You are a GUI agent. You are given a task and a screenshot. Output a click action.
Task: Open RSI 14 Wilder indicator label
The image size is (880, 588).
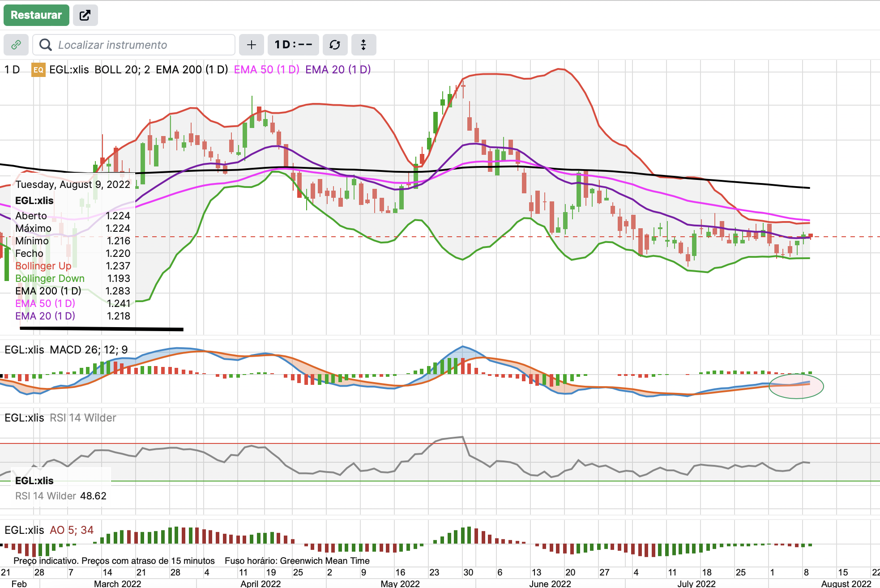[83, 418]
